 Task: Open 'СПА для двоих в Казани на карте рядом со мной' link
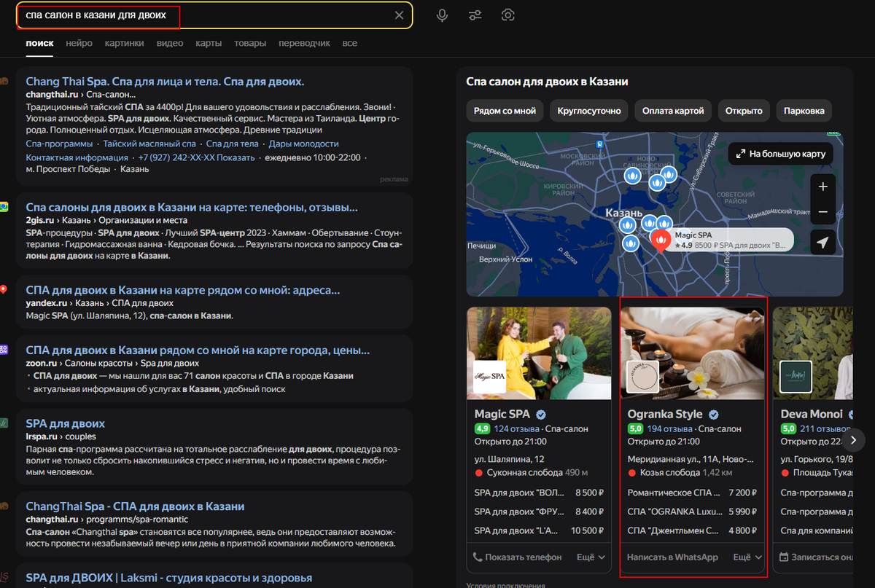(183, 290)
